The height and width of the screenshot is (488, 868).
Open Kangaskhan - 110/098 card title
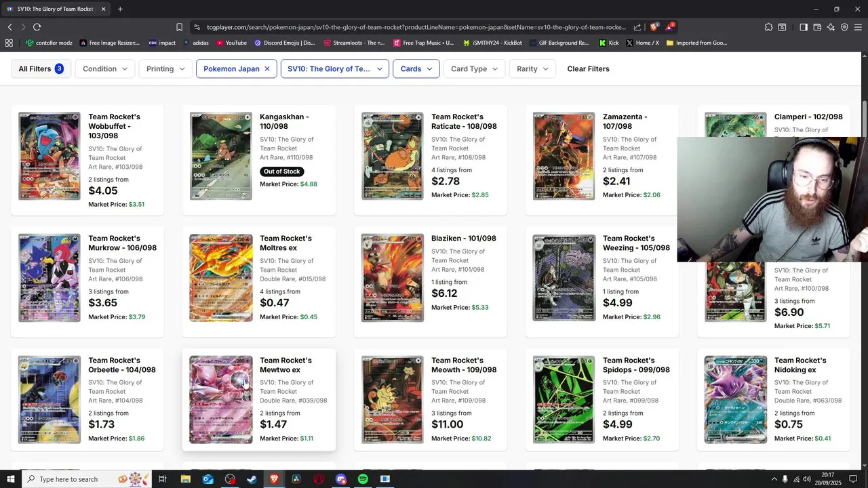[x=284, y=121]
